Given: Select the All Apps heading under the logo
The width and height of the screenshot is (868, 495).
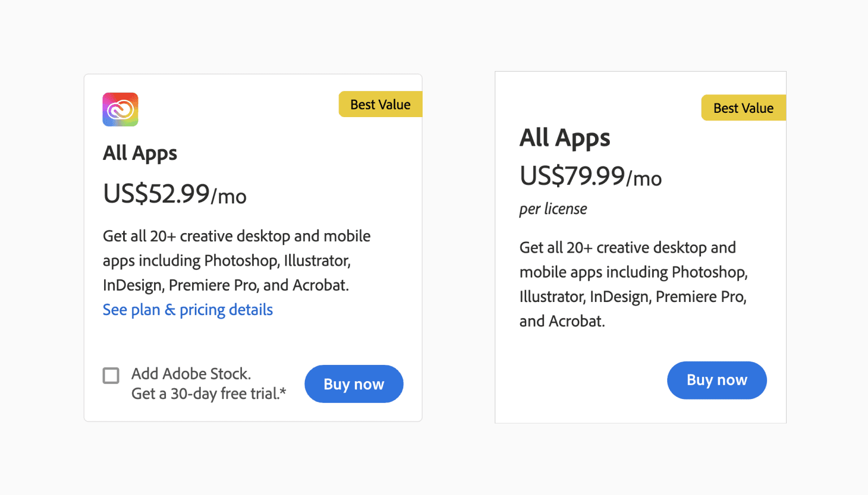Looking at the screenshot, I should [140, 153].
